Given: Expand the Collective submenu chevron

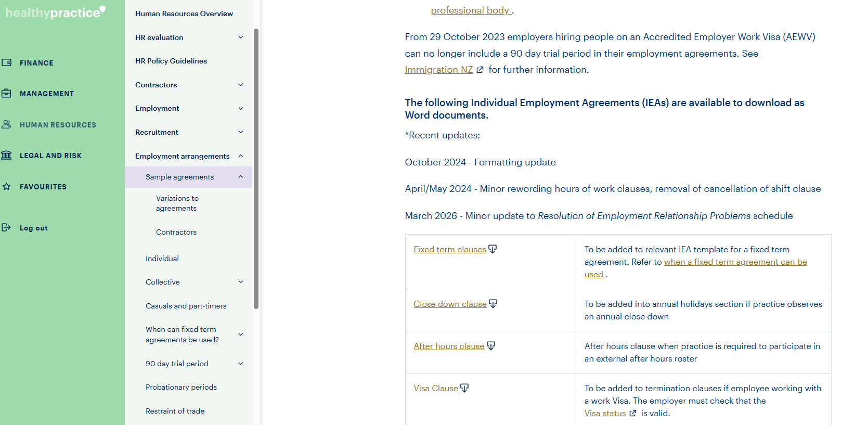Looking at the screenshot, I should (x=241, y=282).
